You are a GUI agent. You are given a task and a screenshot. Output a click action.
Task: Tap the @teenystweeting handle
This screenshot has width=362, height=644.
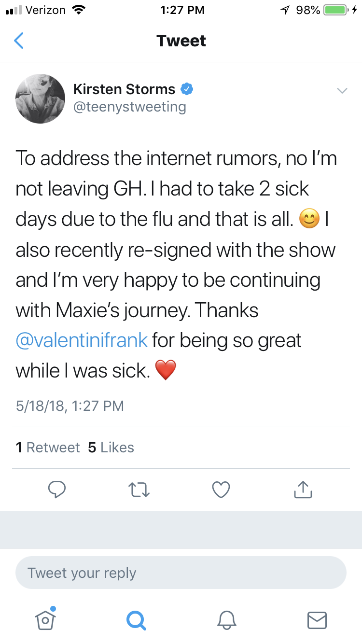pyautogui.click(x=129, y=106)
